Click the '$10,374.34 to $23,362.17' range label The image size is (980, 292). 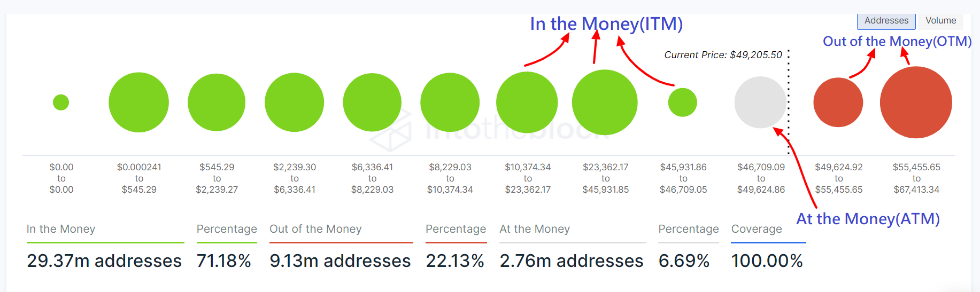[528, 178]
